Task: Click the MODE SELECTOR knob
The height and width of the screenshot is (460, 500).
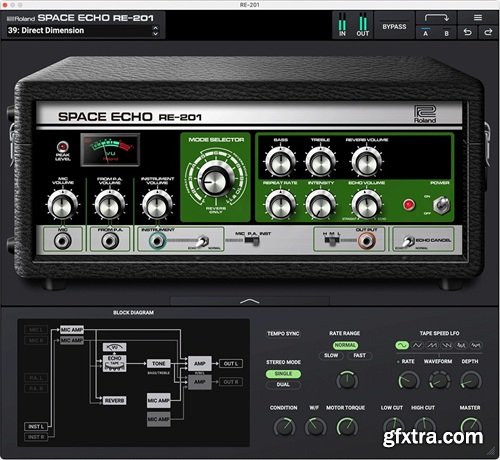Action: click(216, 181)
